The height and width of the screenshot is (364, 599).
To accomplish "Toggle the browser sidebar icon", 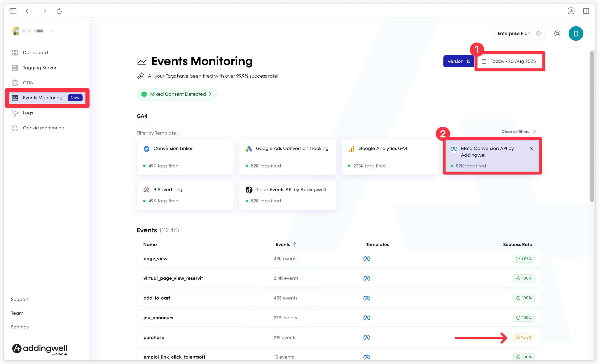I will (x=13, y=11).
